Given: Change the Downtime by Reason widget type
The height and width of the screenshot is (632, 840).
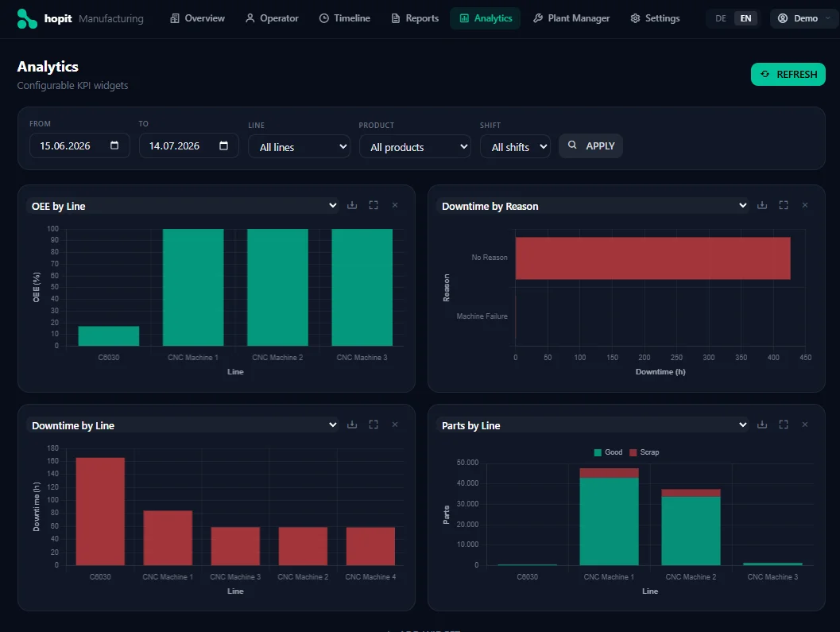Looking at the screenshot, I should click(x=593, y=206).
